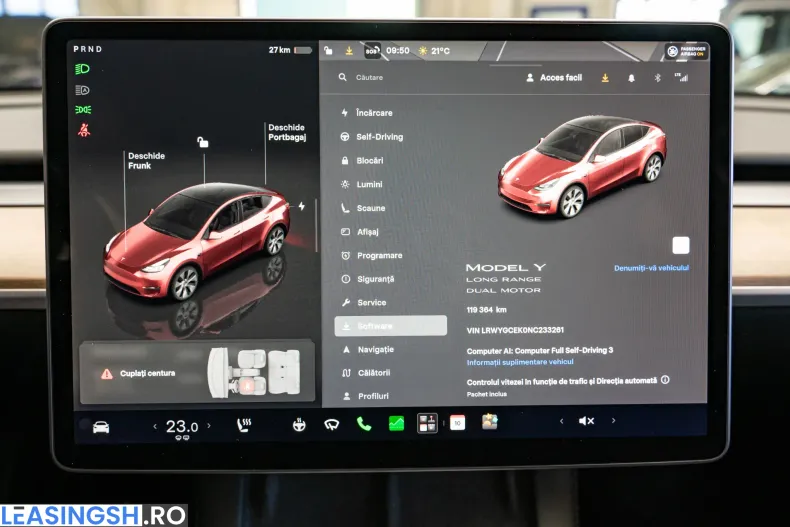Toggle the auto high beam indicator

82,90
